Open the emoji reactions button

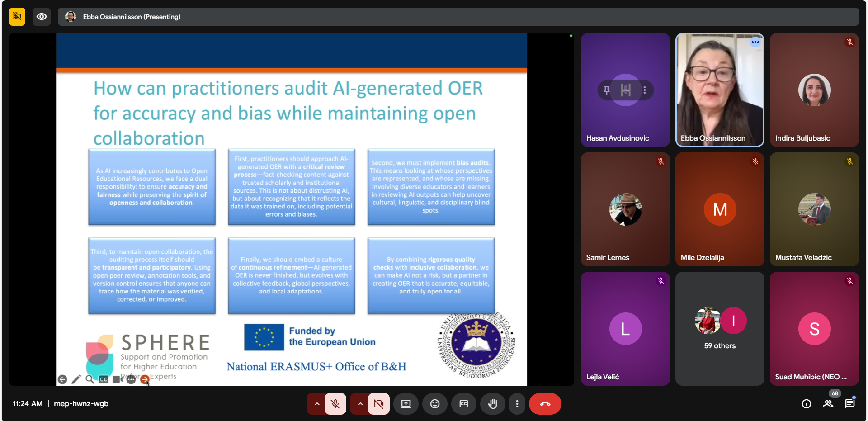pyautogui.click(x=434, y=404)
